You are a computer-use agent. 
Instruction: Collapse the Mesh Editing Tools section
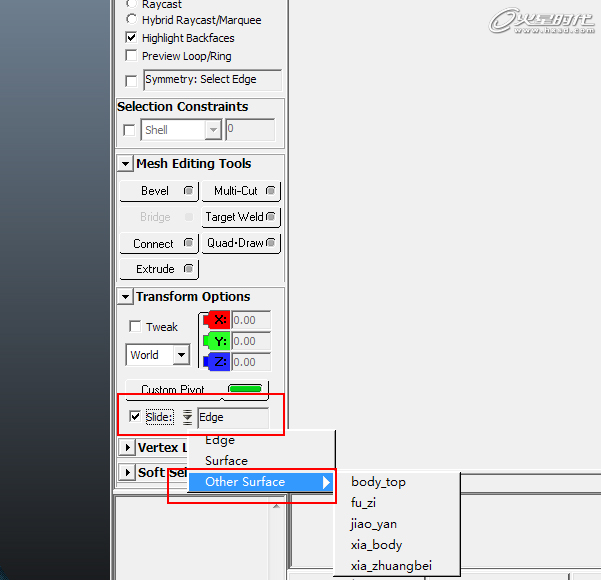[x=125, y=164]
